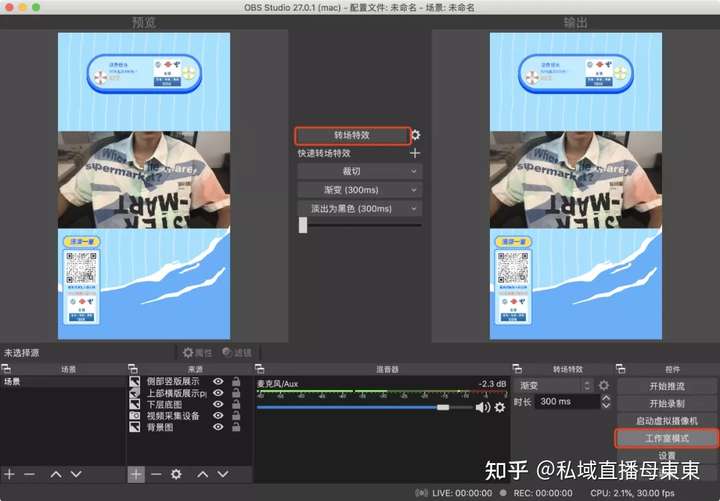Hide the 下层底图 source
720x501 pixels.
[x=218, y=404]
